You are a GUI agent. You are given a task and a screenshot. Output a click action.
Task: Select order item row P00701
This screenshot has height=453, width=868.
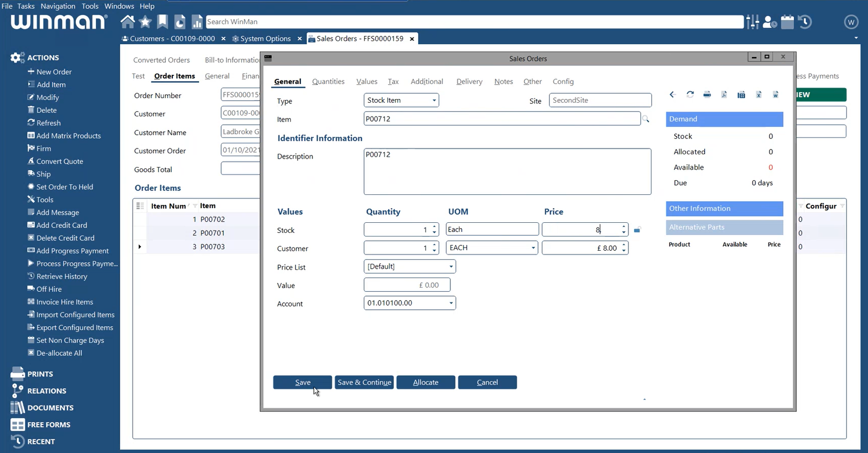(212, 233)
